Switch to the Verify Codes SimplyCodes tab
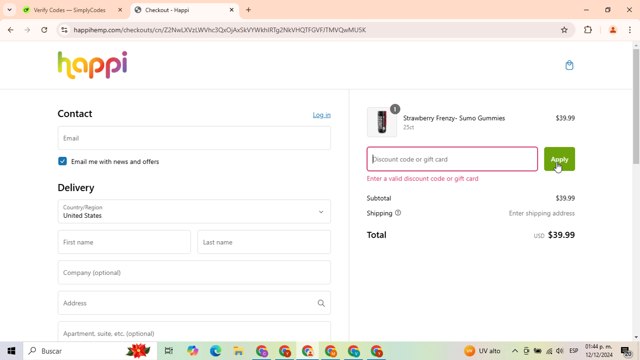 69,10
